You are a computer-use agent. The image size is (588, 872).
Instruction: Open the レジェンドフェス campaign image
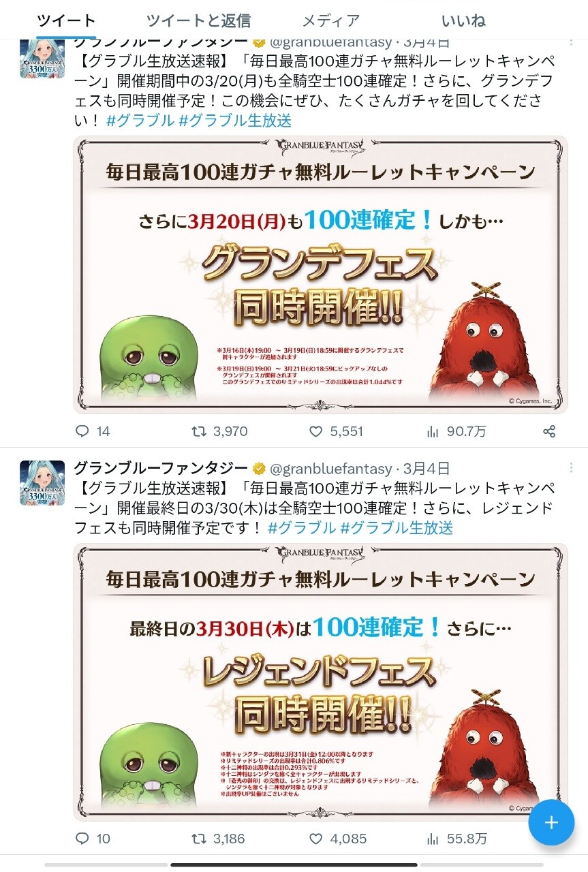pos(320,682)
